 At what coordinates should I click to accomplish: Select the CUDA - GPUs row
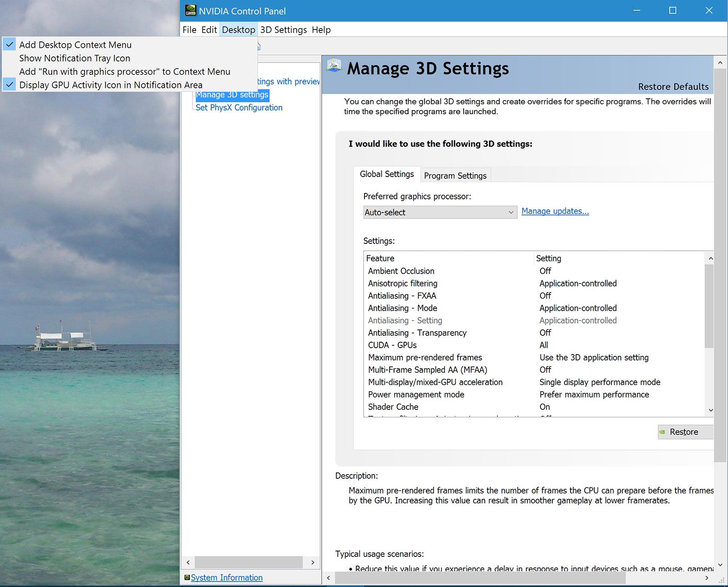tap(535, 345)
